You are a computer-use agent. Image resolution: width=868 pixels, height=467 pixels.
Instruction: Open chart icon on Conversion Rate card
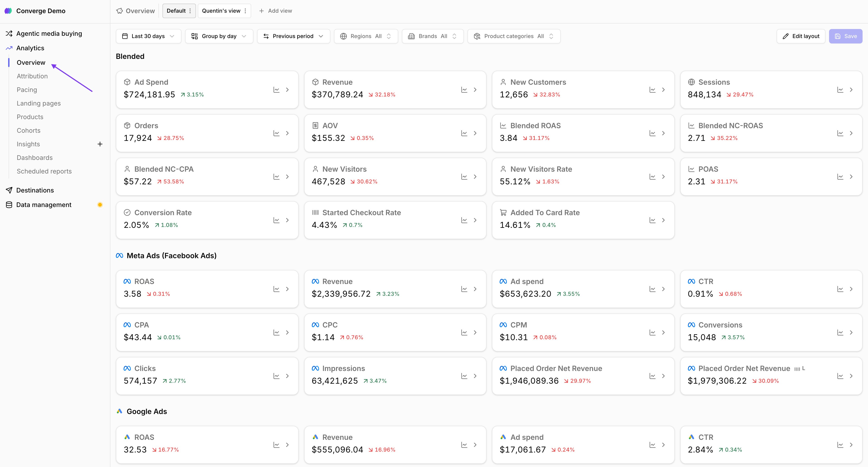tap(276, 220)
